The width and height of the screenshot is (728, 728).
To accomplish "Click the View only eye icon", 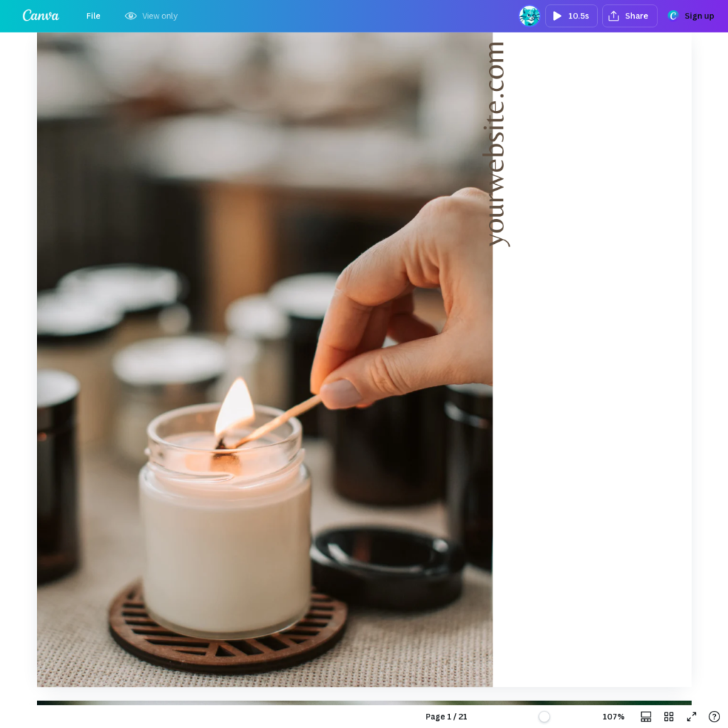I will (x=131, y=16).
